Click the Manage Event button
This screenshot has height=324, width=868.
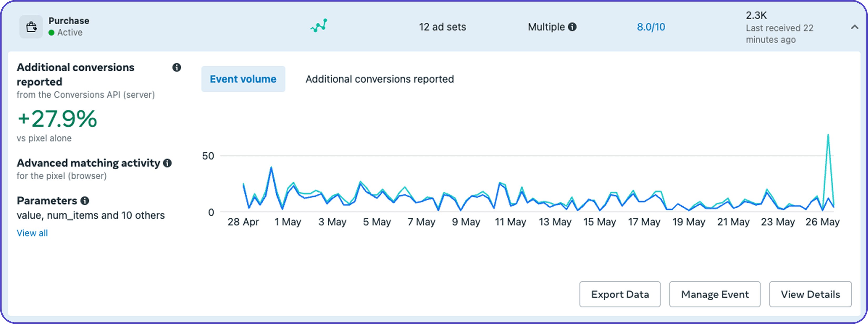(715, 294)
